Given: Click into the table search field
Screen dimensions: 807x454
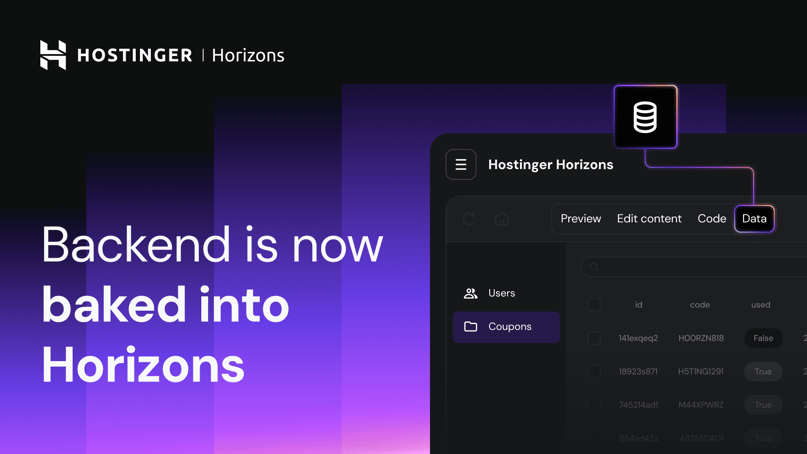Looking at the screenshot, I should [700, 267].
